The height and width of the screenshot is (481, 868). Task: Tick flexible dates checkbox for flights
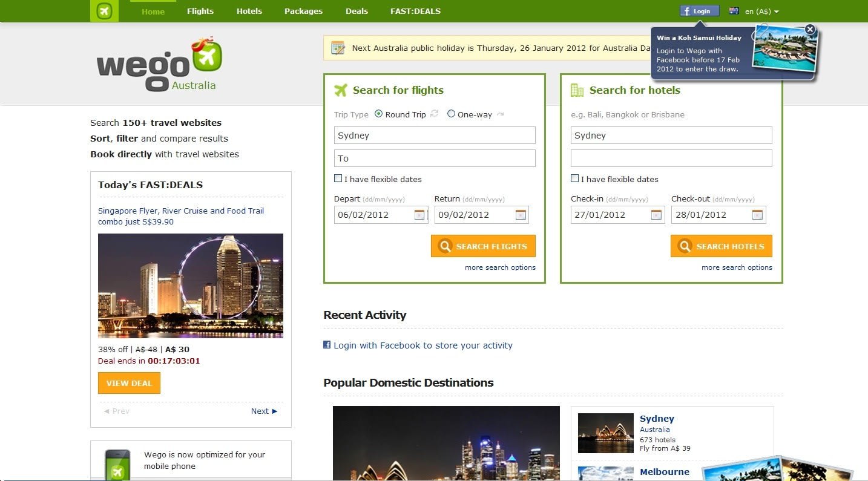click(338, 178)
